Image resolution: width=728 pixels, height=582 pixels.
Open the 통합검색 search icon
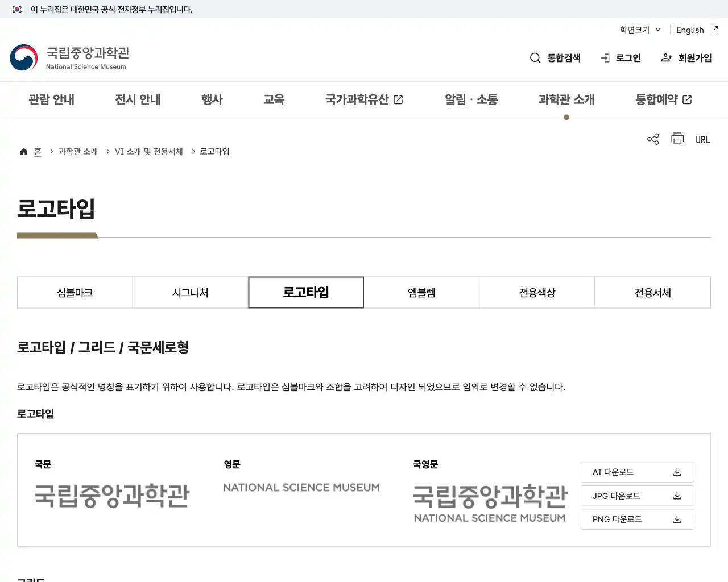click(x=535, y=57)
